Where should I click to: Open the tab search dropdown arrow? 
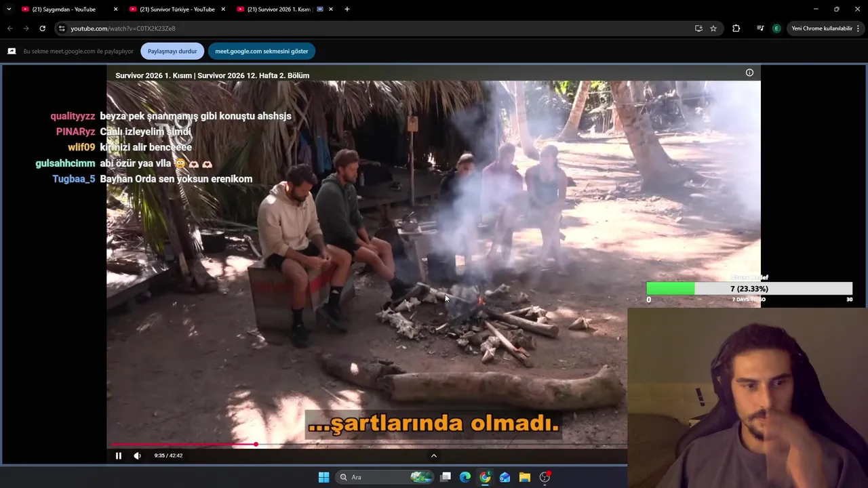pos(9,9)
